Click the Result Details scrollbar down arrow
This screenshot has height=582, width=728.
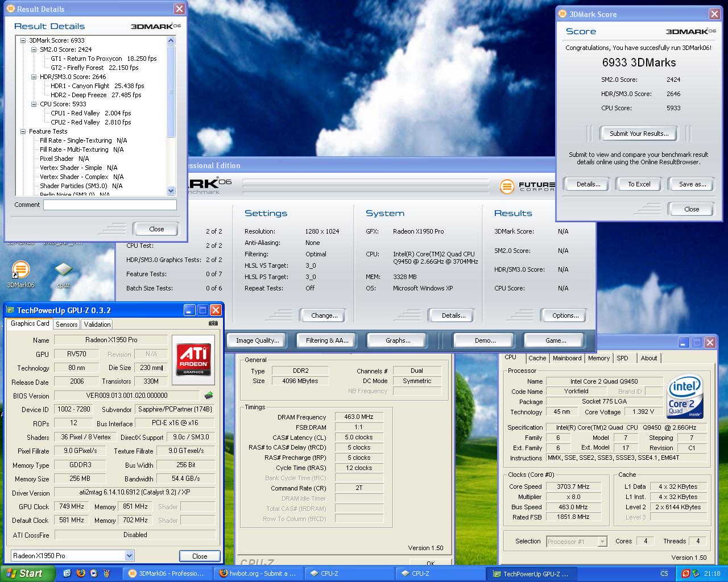(171, 191)
